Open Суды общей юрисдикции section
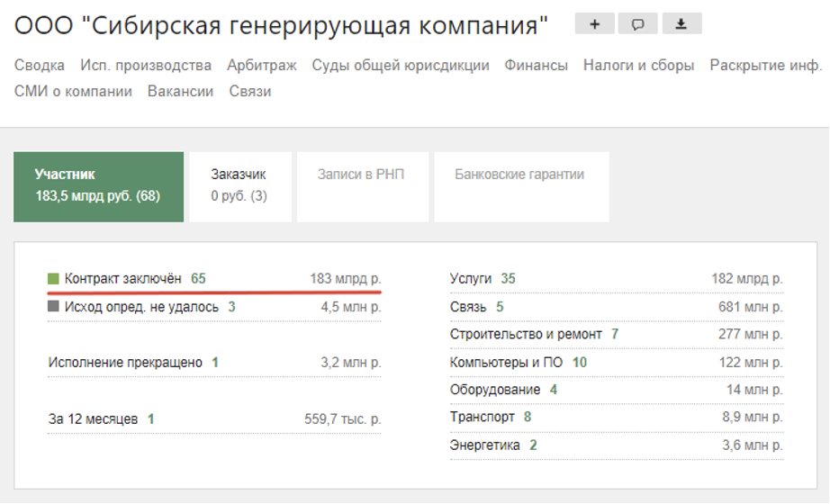830x504 pixels. 401,65
